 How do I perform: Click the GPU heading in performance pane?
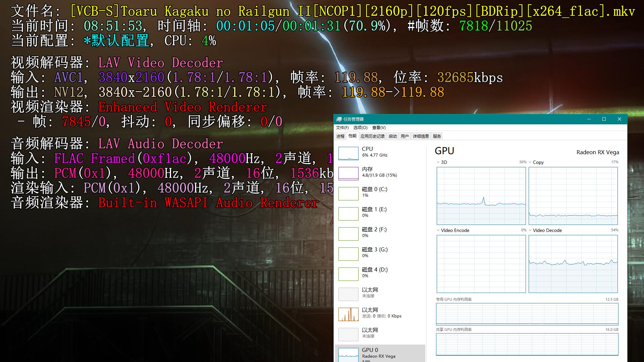(444, 151)
